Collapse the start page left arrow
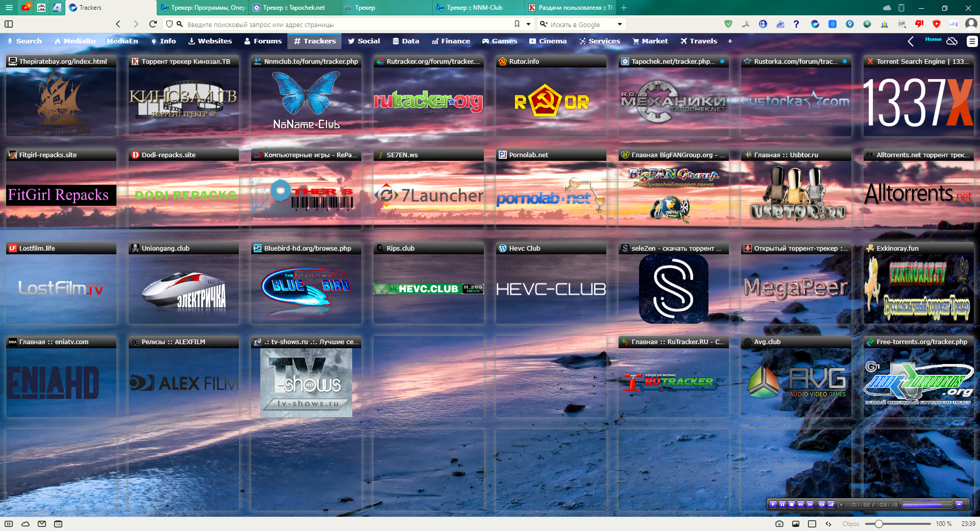This screenshot has height=531, width=980. 911,41
